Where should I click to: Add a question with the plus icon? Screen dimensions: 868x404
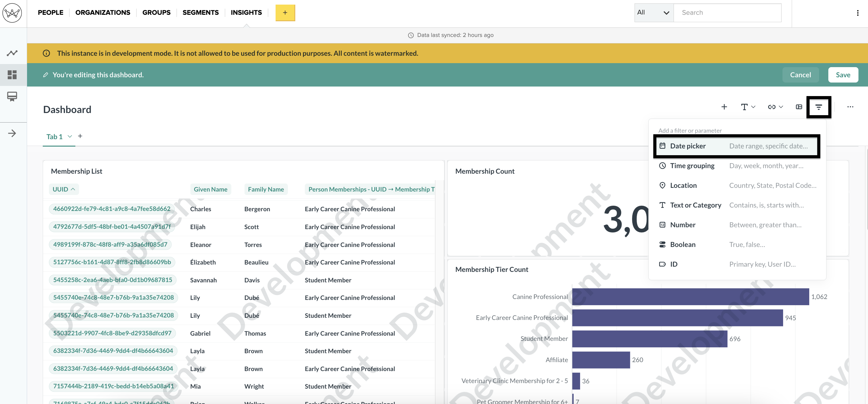click(x=724, y=107)
